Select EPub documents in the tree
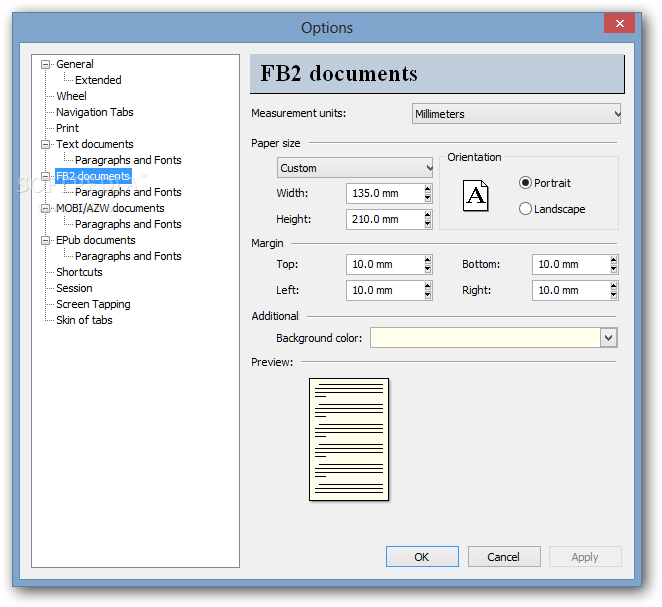This screenshot has width=662, height=607. click(96, 240)
